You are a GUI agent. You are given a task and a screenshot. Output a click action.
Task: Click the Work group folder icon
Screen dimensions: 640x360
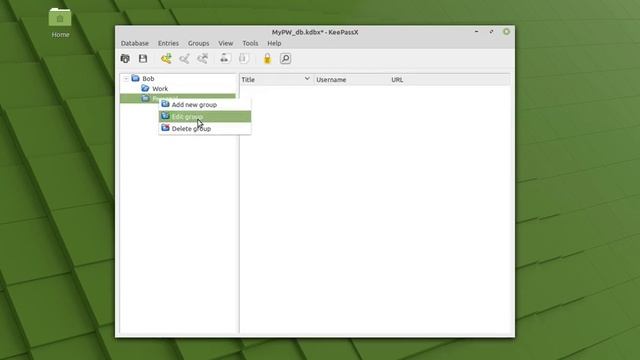coord(145,88)
